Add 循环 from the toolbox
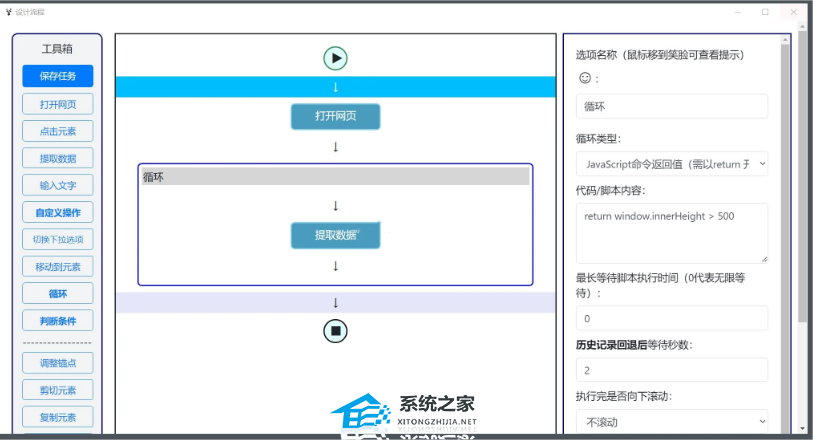The width and height of the screenshot is (813, 440). click(x=58, y=294)
